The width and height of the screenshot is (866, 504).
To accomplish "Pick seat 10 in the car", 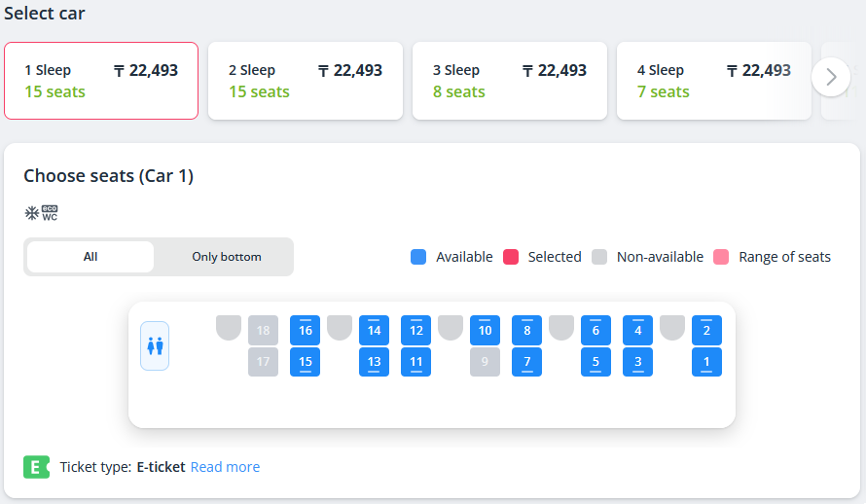I will (x=485, y=331).
